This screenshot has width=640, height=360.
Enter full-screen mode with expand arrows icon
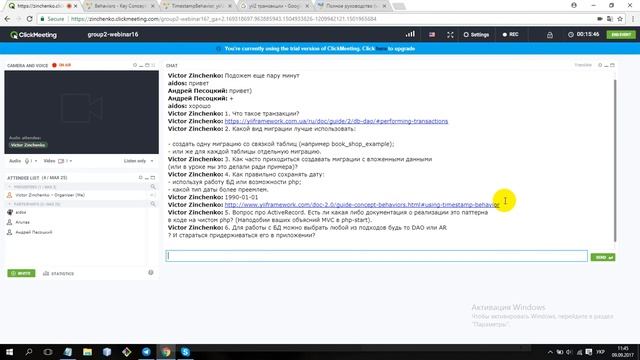point(450,35)
